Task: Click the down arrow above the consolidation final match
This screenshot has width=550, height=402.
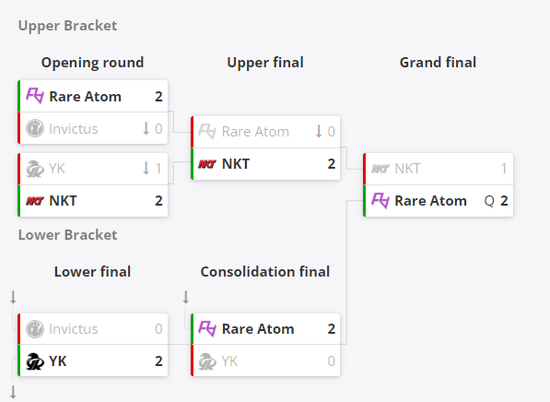Action: [x=186, y=297]
